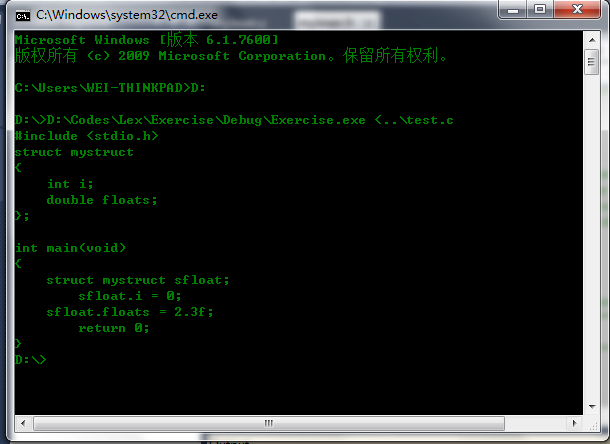Click the 'struct mystruct sfloat;' line
The width and height of the screenshot is (610, 444).
(x=138, y=280)
